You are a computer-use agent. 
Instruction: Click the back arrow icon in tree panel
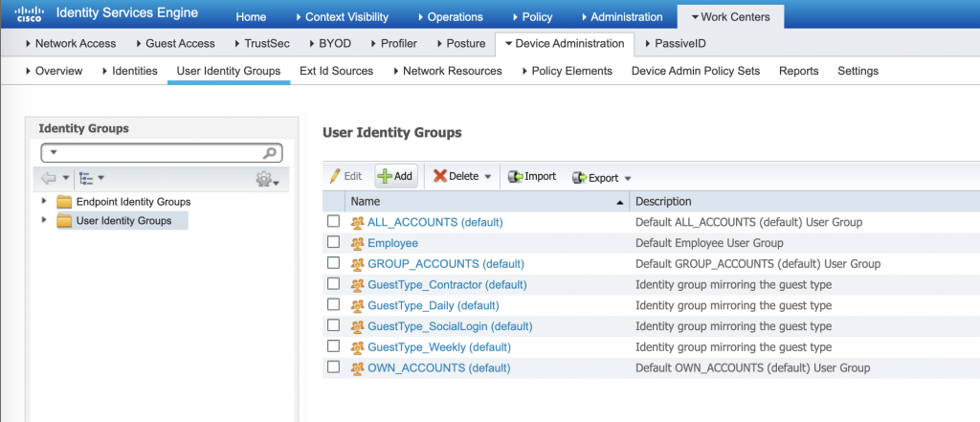pyautogui.click(x=48, y=179)
